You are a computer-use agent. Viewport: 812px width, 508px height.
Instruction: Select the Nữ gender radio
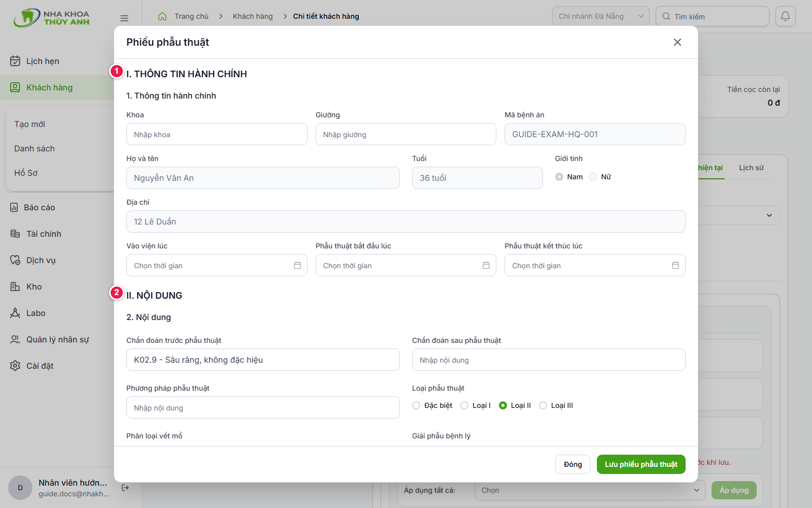coord(593,177)
